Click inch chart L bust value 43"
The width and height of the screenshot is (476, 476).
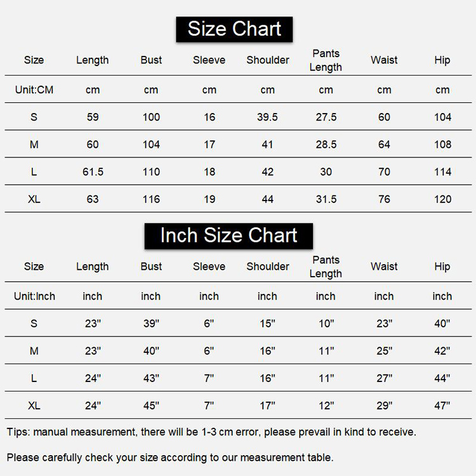[151, 378]
